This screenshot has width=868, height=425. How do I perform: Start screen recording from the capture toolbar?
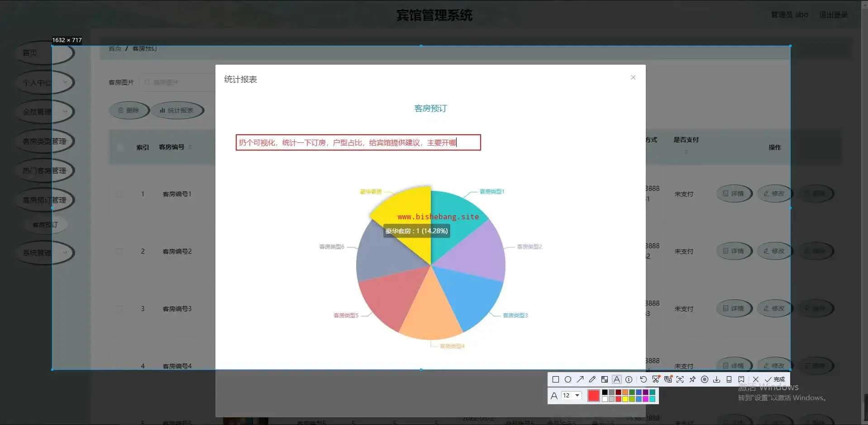click(x=705, y=379)
